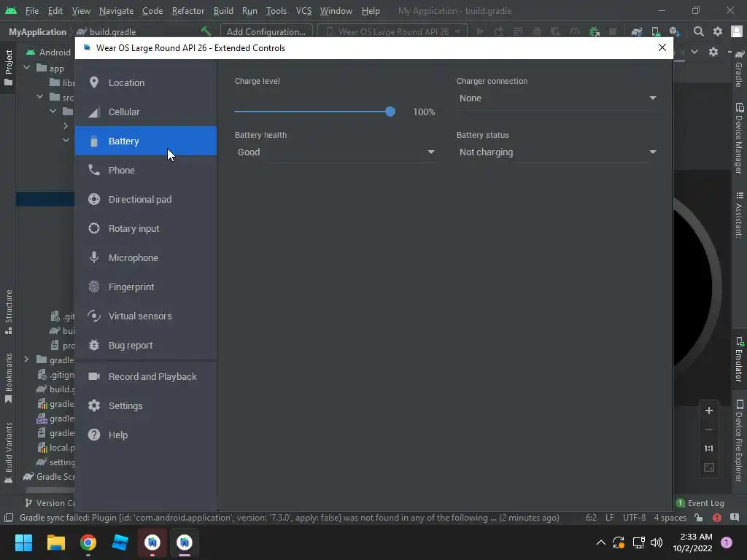Viewport: 747px width, 560px height.
Task: Click the Make Project hammer icon
Action: pyautogui.click(x=206, y=31)
